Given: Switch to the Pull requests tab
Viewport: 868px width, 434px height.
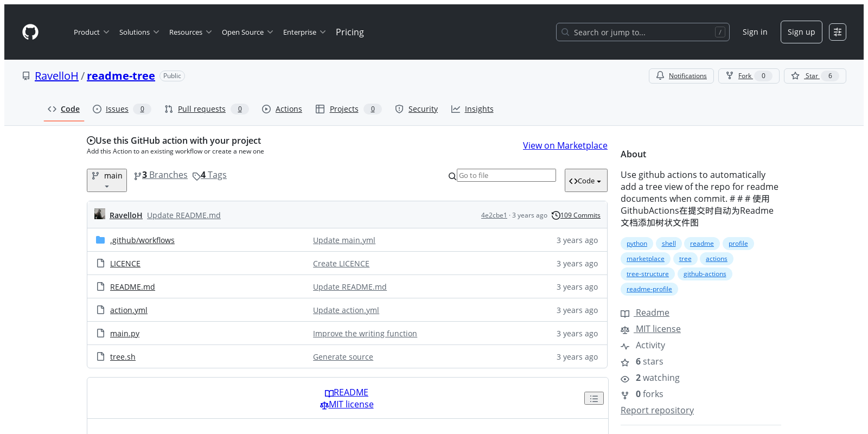Looking at the screenshot, I should coord(206,109).
